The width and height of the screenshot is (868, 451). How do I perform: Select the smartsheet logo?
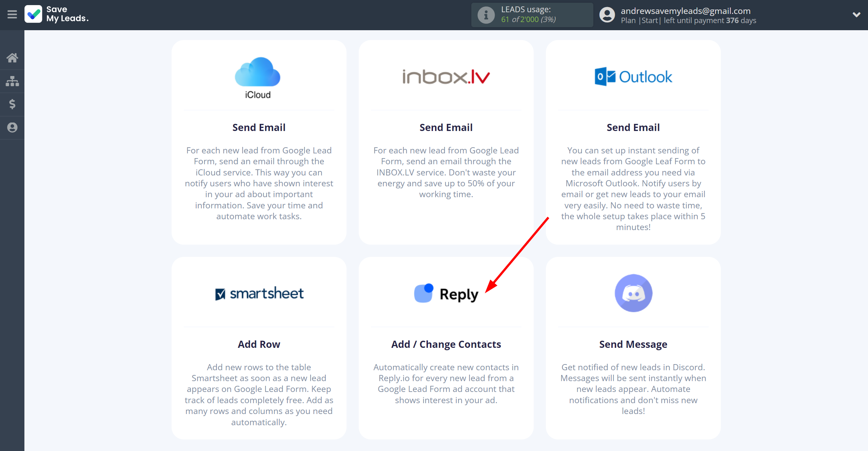point(259,294)
